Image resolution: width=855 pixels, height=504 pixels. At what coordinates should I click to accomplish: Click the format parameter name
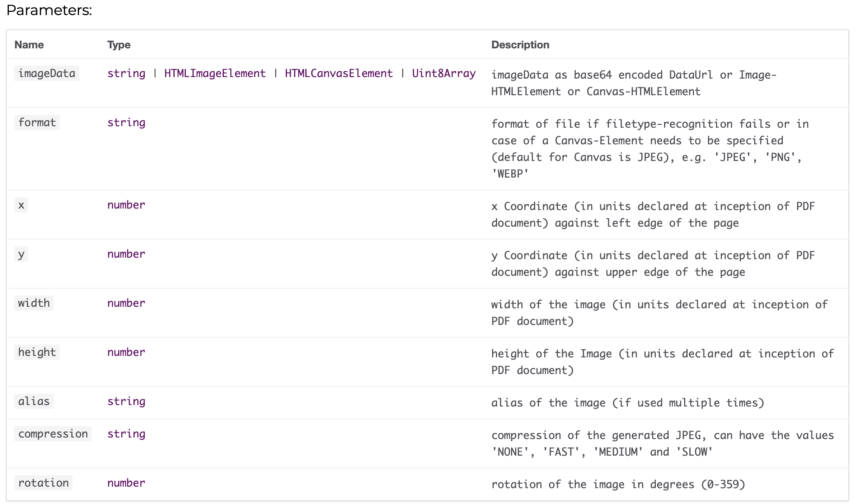(37, 122)
